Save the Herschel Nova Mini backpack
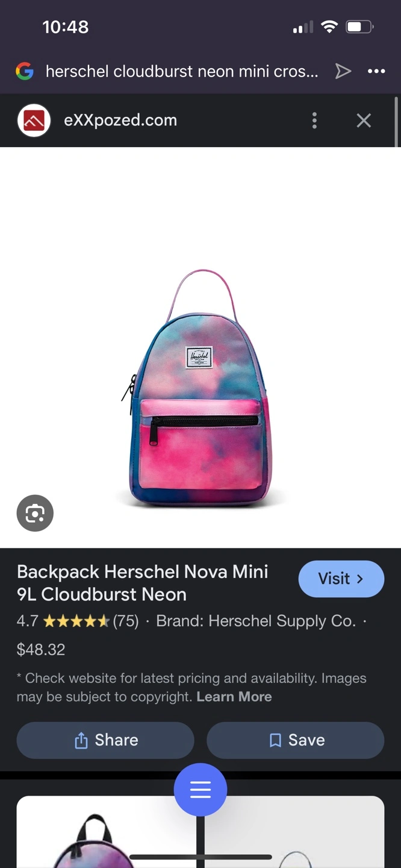The height and width of the screenshot is (868, 401). point(296,740)
